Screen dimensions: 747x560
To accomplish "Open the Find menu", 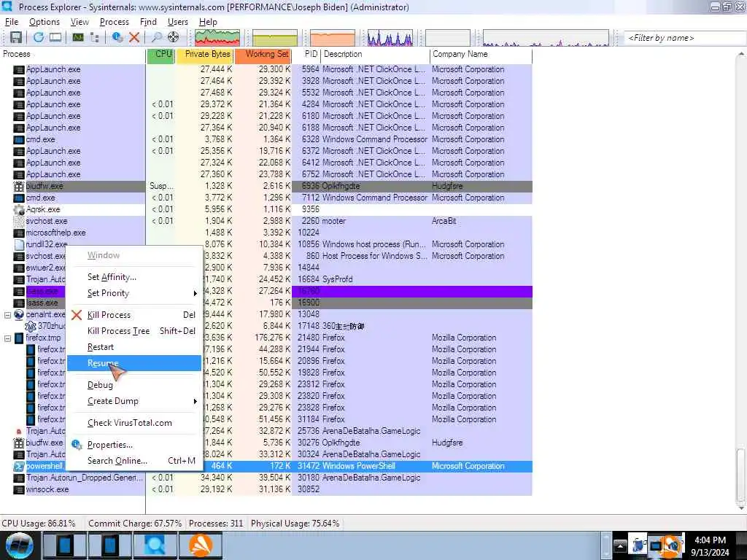I will point(148,22).
